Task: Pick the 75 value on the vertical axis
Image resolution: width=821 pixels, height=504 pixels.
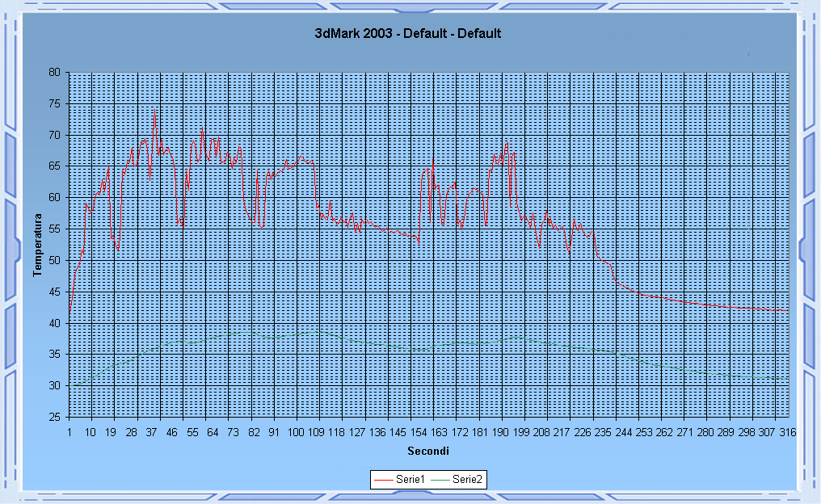Action: tap(54, 103)
